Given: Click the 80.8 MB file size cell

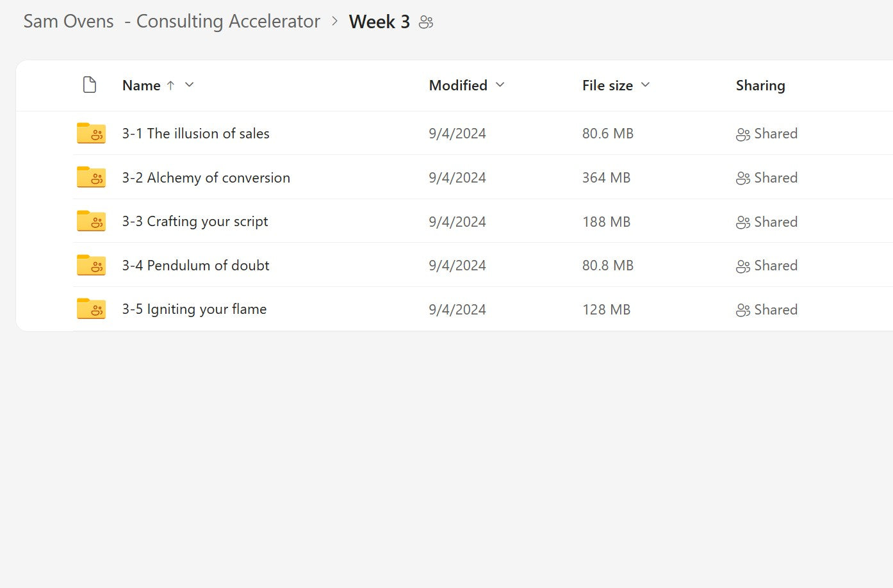Looking at the screenshot, I should point(608,265).
